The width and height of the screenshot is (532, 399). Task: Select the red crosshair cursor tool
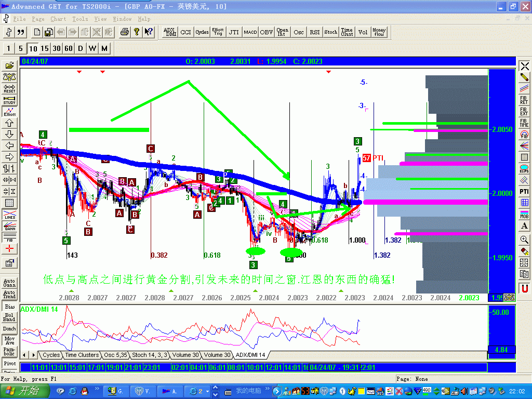point(9,249)
